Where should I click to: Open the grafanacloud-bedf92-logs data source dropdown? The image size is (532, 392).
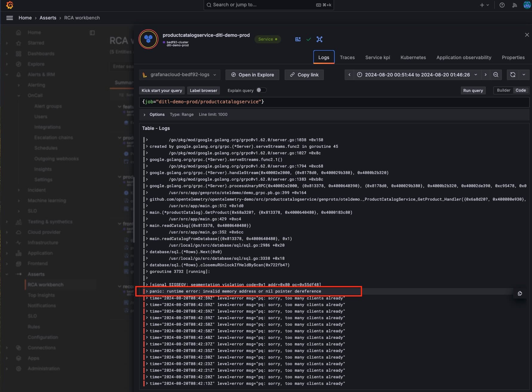pyautogui.click(x=179, y=75)
